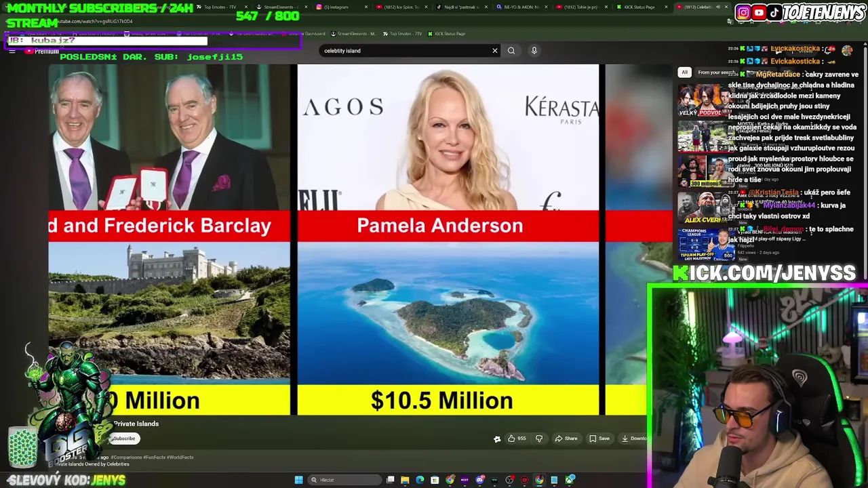Open Task View from the taskbar
The image size is (868, 488).
pyautogui.click(x=391, y=480)
